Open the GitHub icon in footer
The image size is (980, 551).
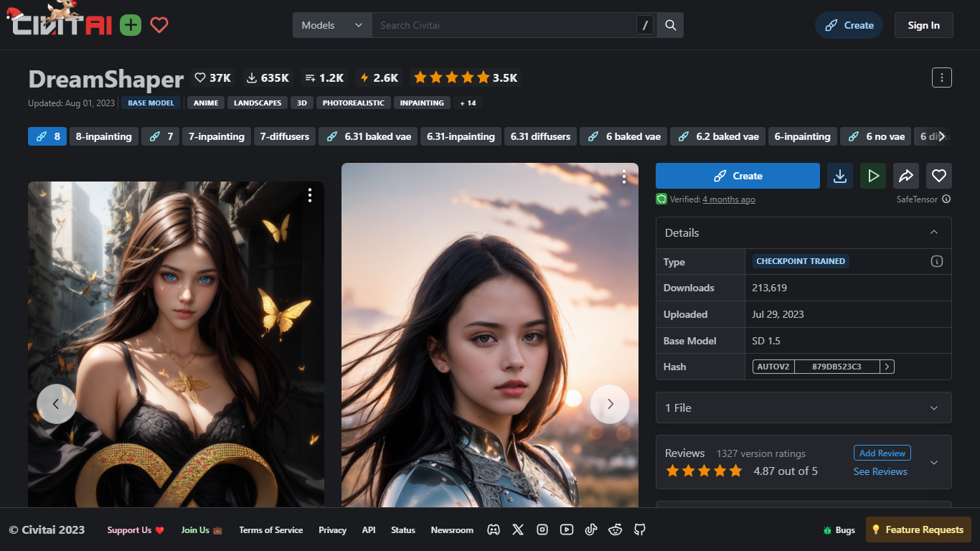(640, 529)
